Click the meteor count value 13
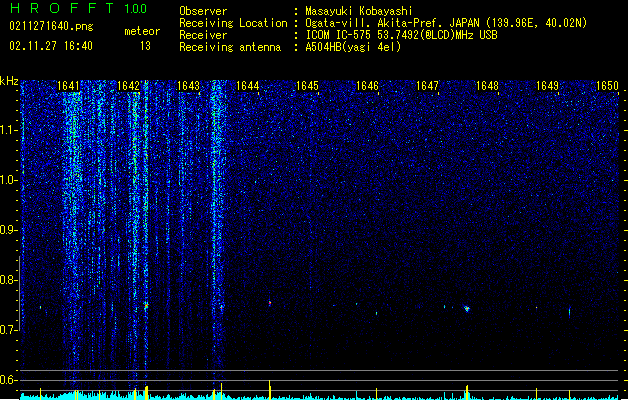The image size is (629, 400). tap(145, 46)
